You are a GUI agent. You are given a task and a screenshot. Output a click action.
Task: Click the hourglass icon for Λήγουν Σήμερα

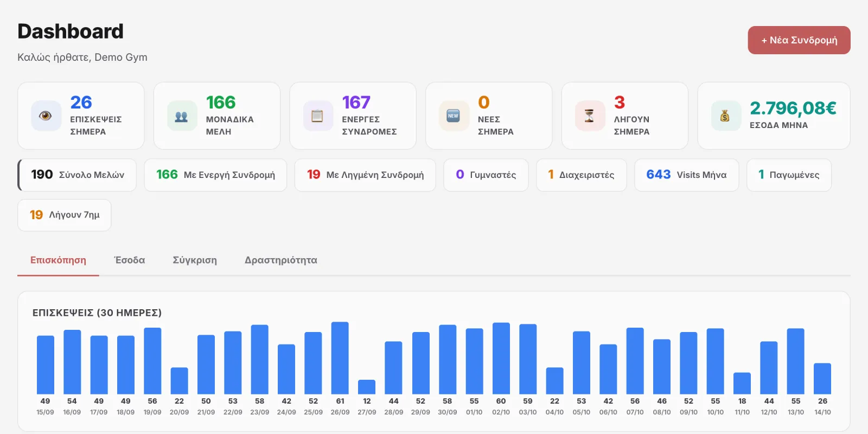[590, 116]
